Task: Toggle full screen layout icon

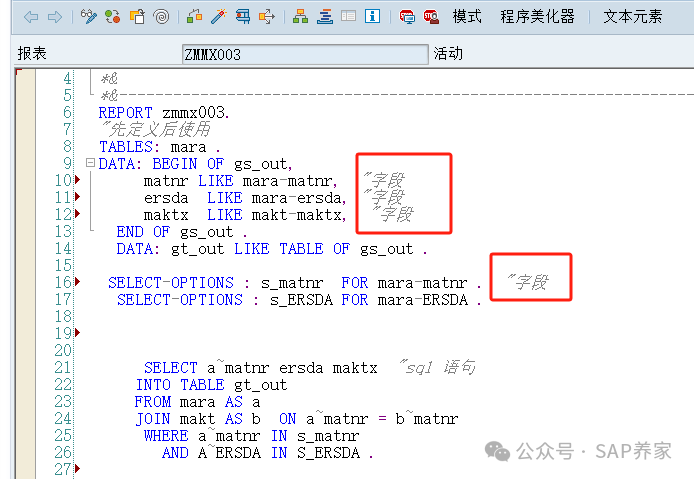Action: tap(349, 17)
